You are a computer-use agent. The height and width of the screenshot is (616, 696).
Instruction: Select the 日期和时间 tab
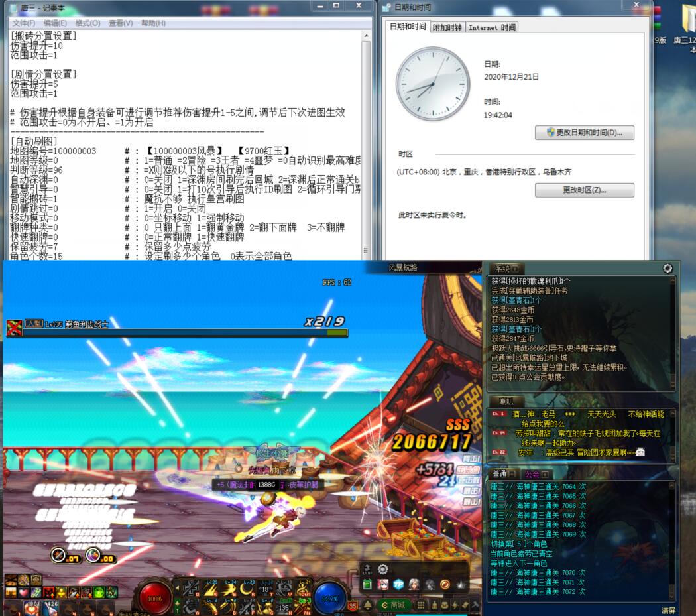tap(408, 27)
